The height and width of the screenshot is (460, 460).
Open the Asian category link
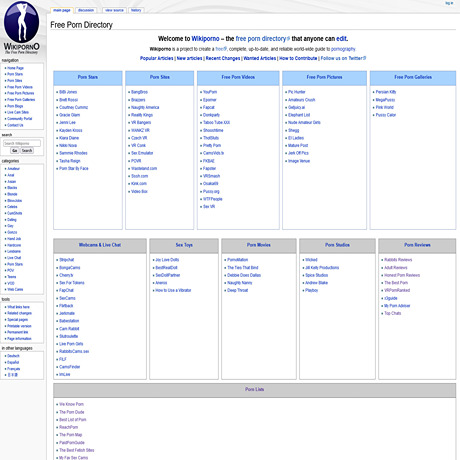(12, 182)
